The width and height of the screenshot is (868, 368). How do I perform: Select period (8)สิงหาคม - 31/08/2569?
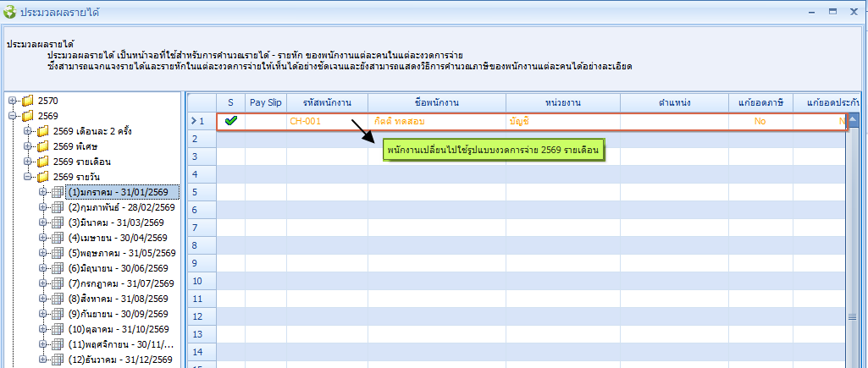point(122,299)
